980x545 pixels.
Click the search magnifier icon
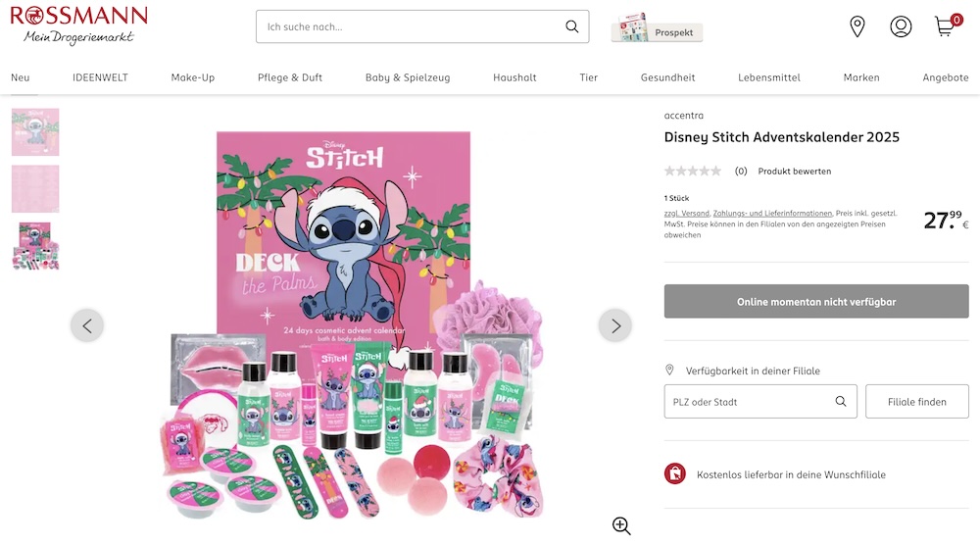click(x=572, y=26)
